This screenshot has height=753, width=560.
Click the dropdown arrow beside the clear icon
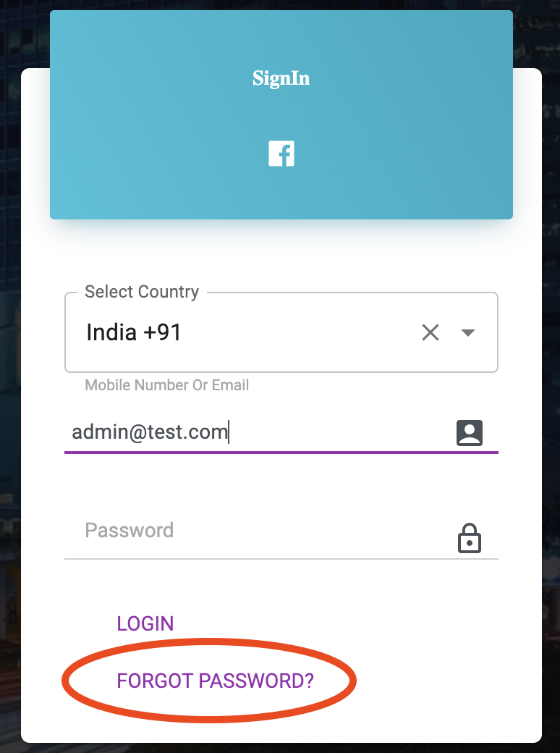click(x=467, y=333)
